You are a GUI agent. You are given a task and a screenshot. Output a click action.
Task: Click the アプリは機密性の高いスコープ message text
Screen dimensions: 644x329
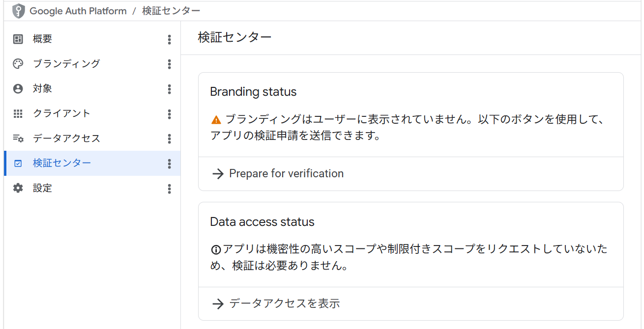[409, 258]
